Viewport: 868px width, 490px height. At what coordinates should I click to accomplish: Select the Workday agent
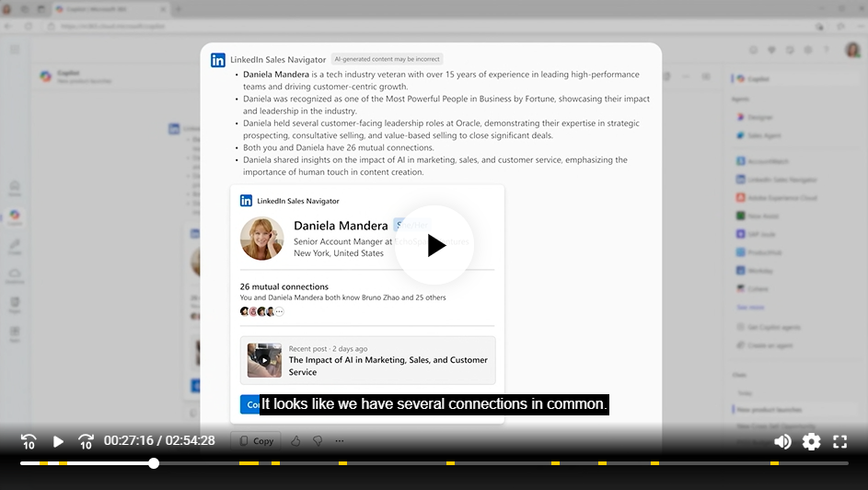(755, 271)
